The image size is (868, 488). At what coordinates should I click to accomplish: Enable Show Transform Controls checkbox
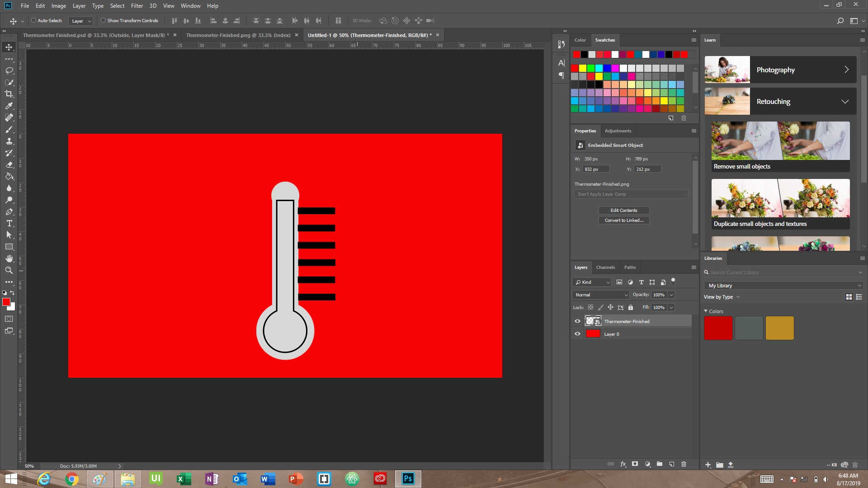tap(103, 20)
